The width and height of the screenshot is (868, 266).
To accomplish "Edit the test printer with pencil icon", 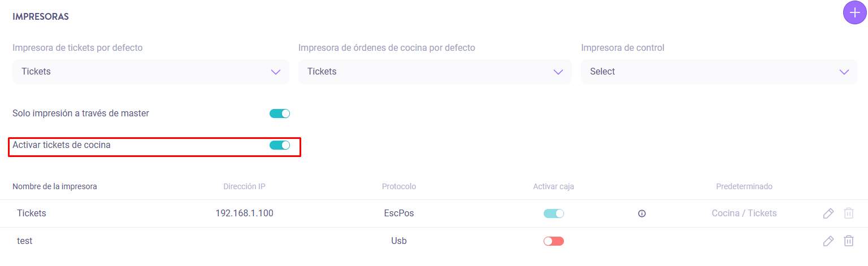I will 828,241.
